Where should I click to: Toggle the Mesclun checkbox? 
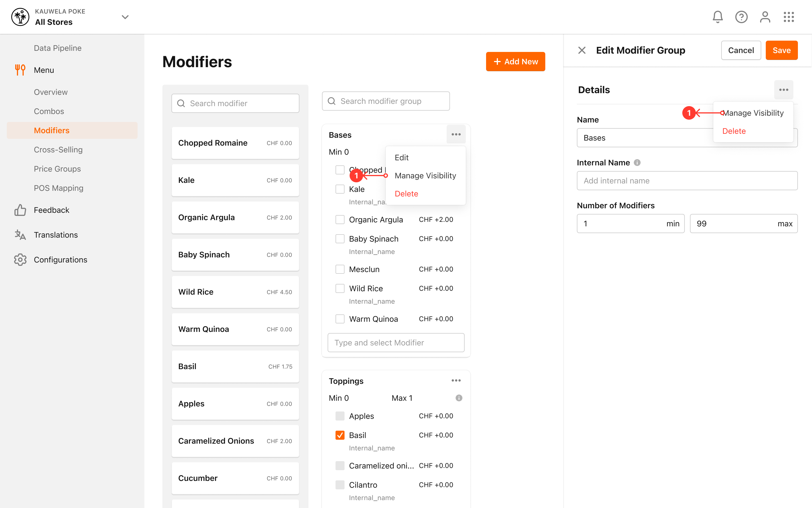point(340,269)
